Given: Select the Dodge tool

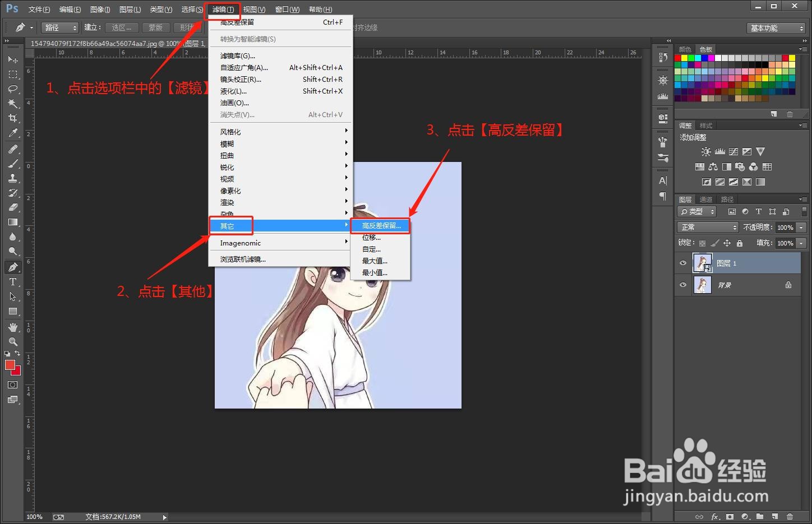Looking at the screenshot, I should (13, 251).
